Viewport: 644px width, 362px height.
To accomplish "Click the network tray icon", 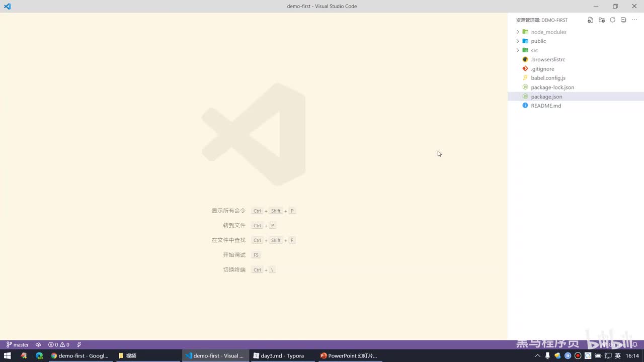I will [x=608, y=356].
